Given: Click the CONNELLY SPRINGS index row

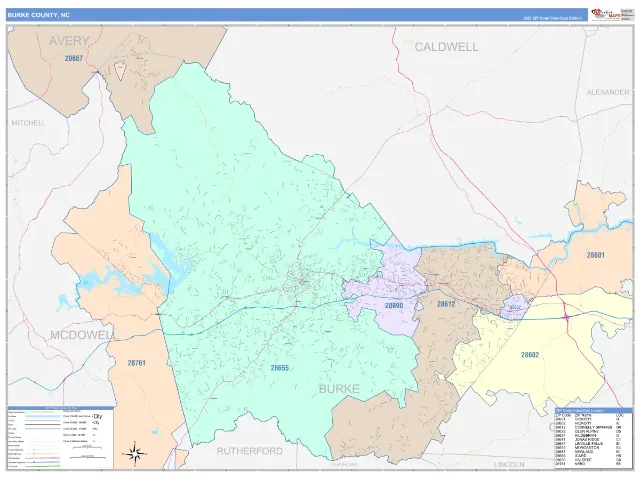Looking at the screenshot, I should click(589, 427).
